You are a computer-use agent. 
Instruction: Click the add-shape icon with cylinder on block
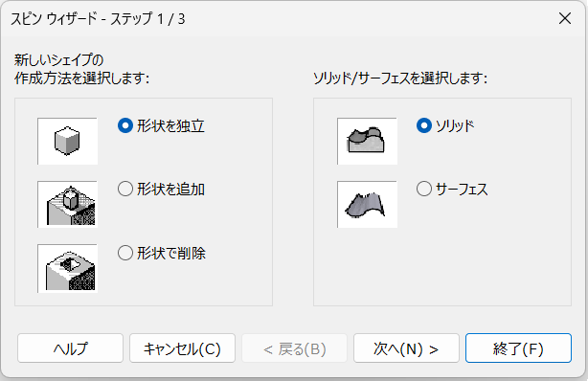click(67, 204)
